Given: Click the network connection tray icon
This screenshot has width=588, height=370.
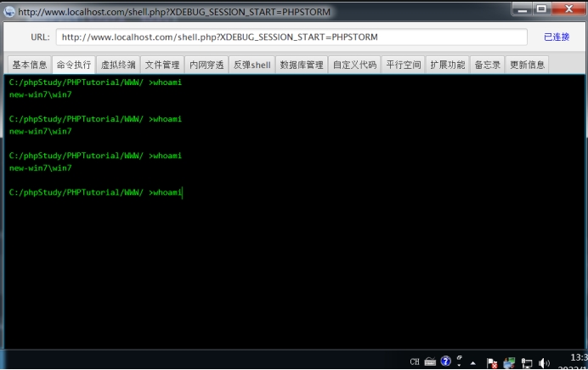Looking at the screenshot, I should coord(527,362).
